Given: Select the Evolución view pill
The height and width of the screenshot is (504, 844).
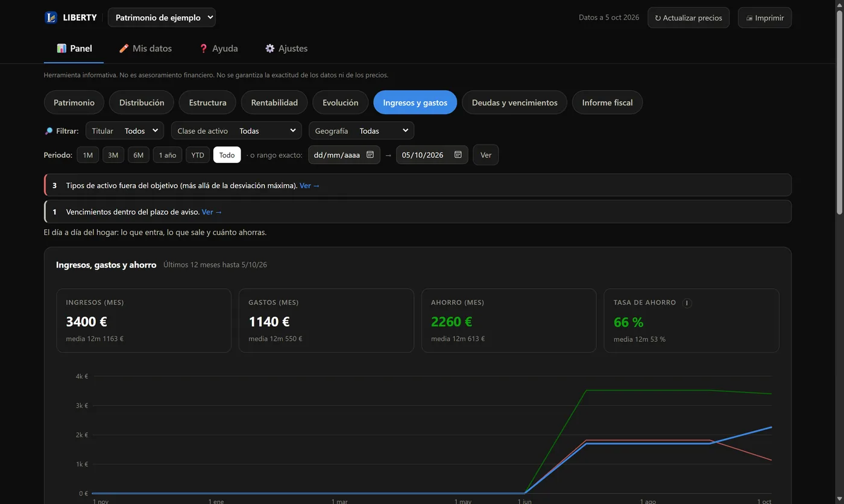Looking at the screenshot, I should [341, 102].
